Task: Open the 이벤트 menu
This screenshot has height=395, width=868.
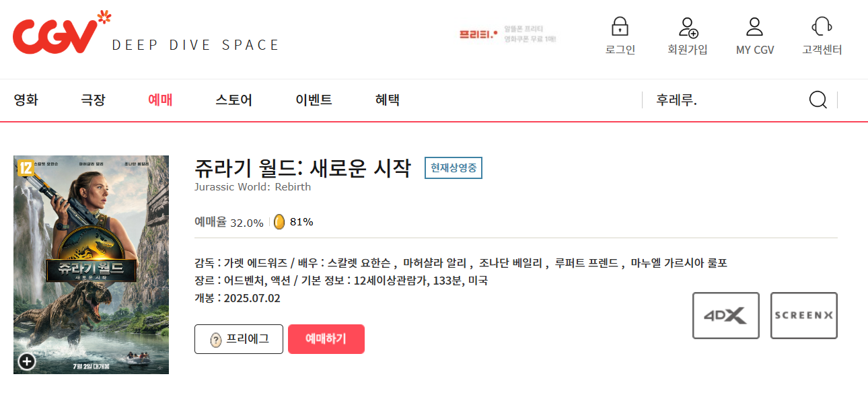Action: (313, 100)
